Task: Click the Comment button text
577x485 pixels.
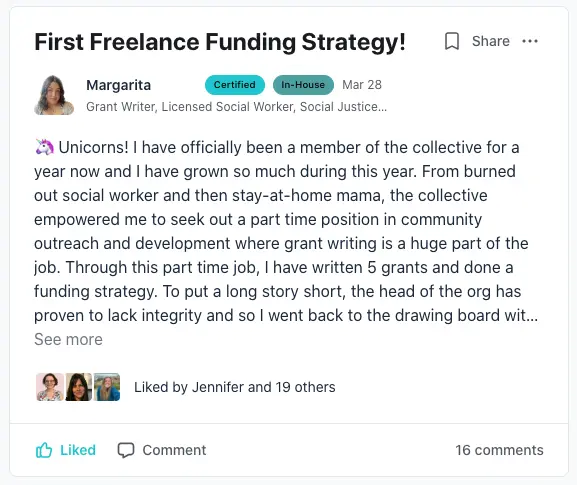Action: pos(174,450)
